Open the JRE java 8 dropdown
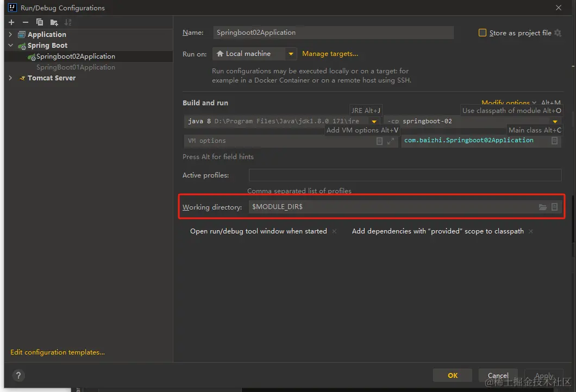Viewport: 576px width, 392px height. pos(374,122)
